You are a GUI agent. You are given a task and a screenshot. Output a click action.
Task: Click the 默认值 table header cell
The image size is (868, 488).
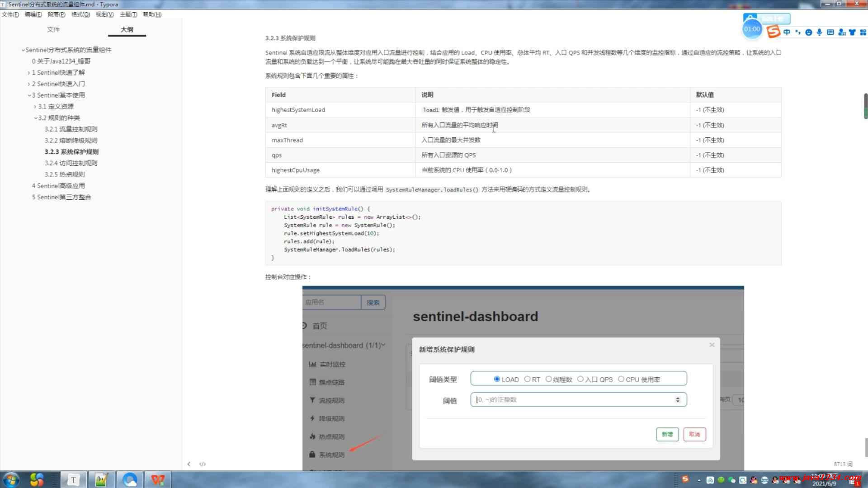(736, 95)
